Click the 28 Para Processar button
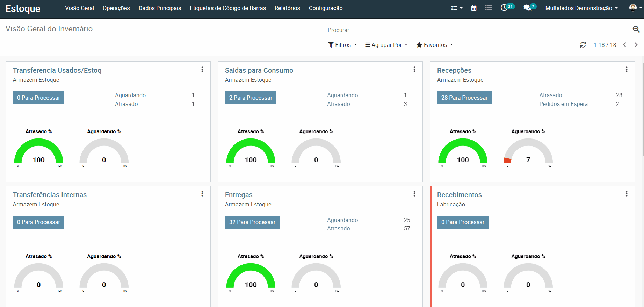The height and width of the screenshot is (307, 644). tap(464, 98)
